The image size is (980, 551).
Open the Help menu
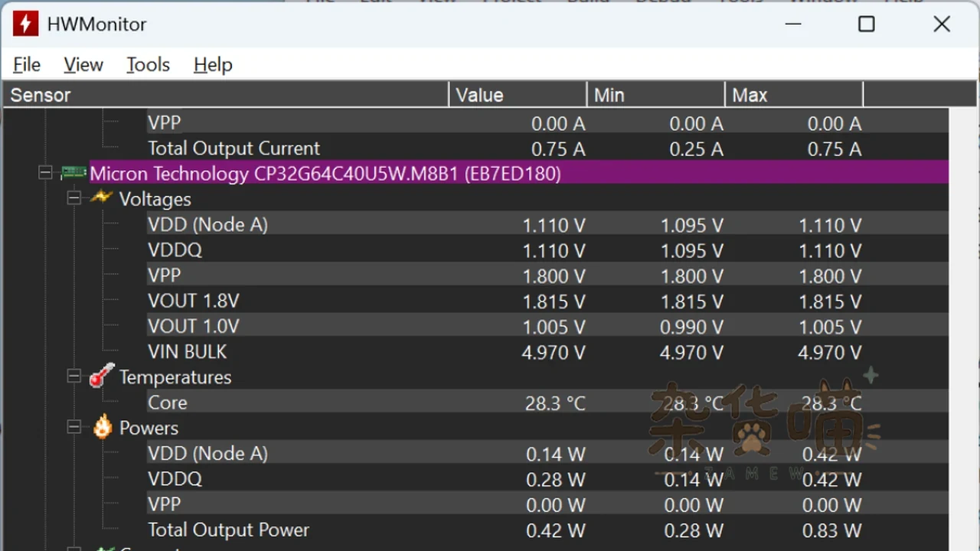213,65
